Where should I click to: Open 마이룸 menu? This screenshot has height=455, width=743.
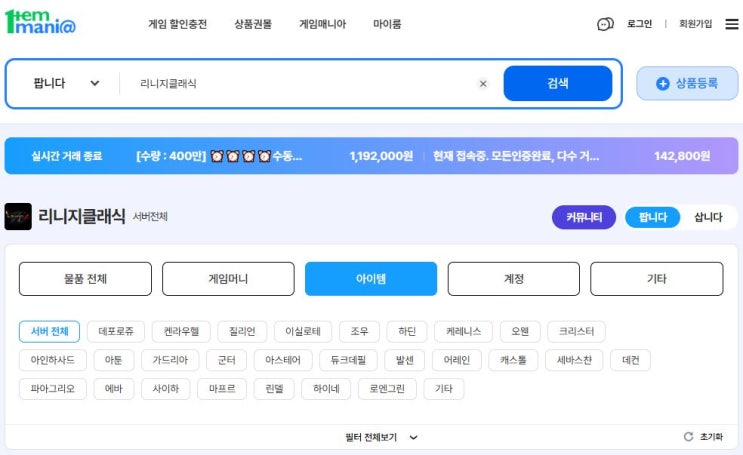coord(387,24)
